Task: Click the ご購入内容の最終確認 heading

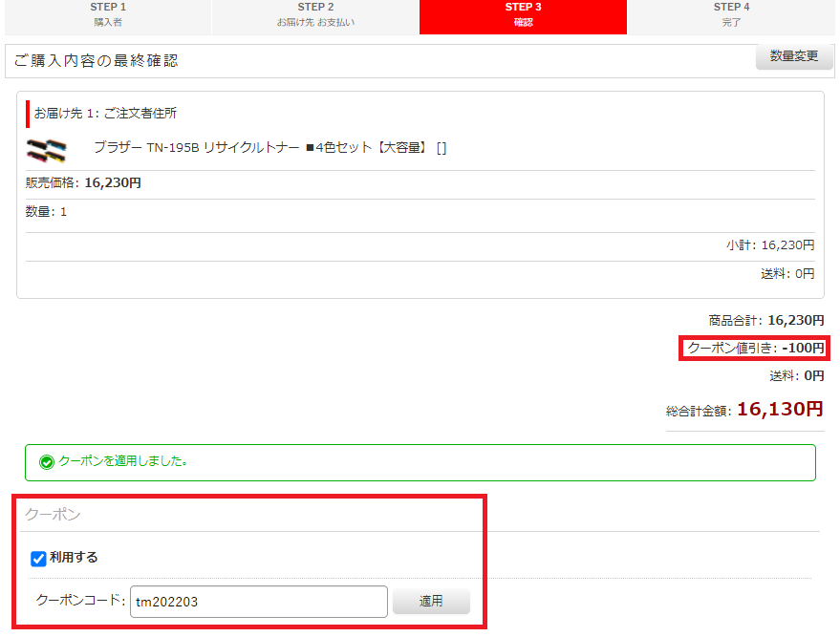Action: 96,60
